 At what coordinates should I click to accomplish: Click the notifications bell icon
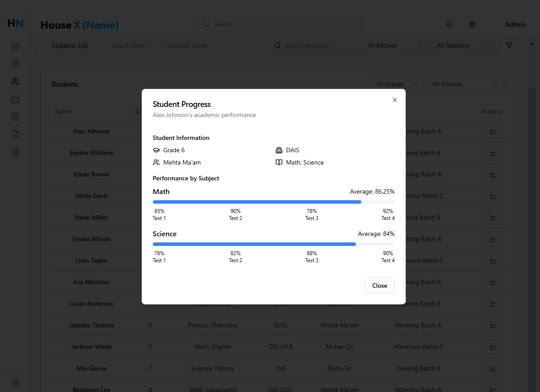point(449,24)
